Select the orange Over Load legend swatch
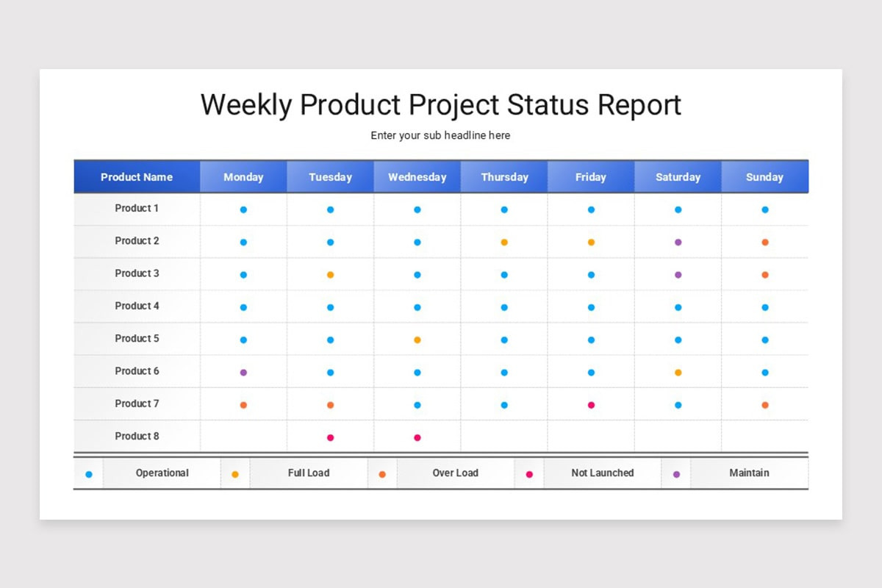Viewport: 882px width, 588px height. [x=381, y=473]
